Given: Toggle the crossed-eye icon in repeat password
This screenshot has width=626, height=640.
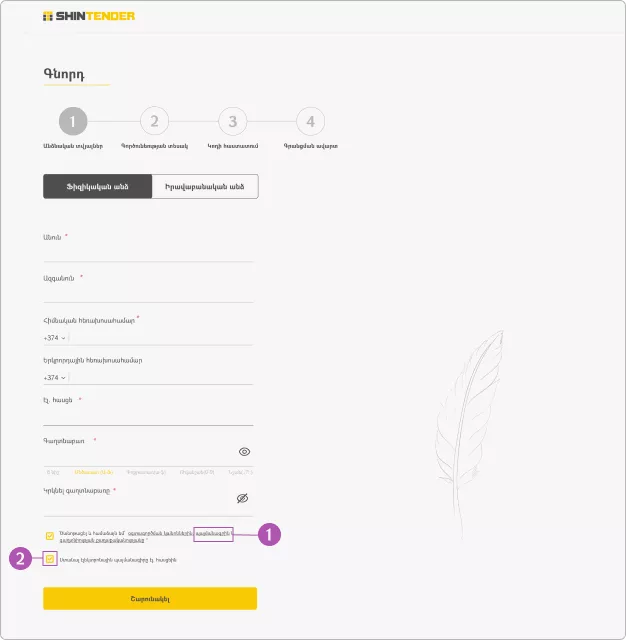Looking at the screenshot, I should pyautogui.click(x=242, y=498).
